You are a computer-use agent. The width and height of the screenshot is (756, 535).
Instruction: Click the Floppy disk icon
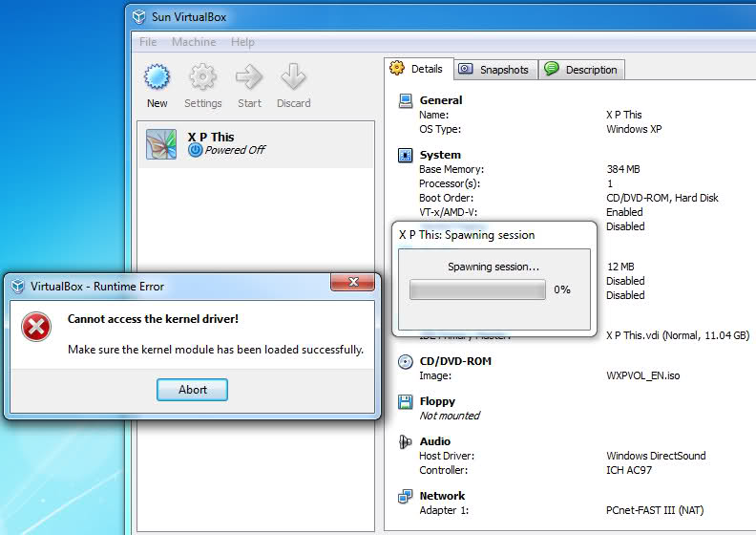[x=405, y=402]
